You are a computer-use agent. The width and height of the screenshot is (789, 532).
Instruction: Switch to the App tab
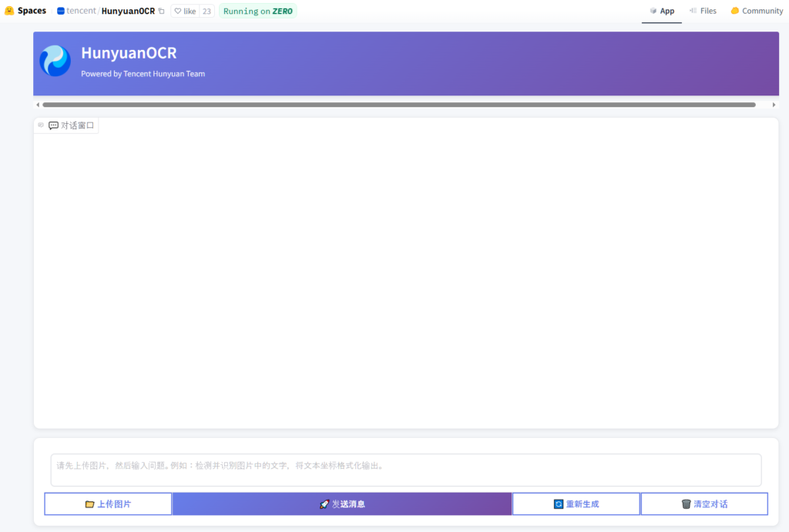pyautogui.click(x=661, y=11)
